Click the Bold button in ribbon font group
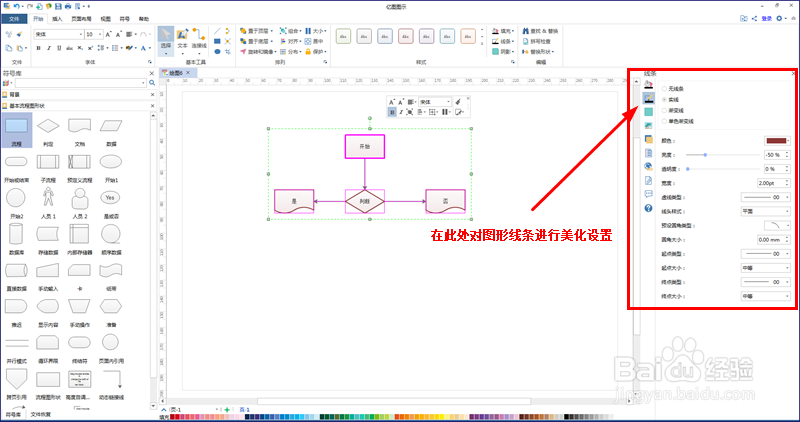The image size is (800, 422). 38,48
